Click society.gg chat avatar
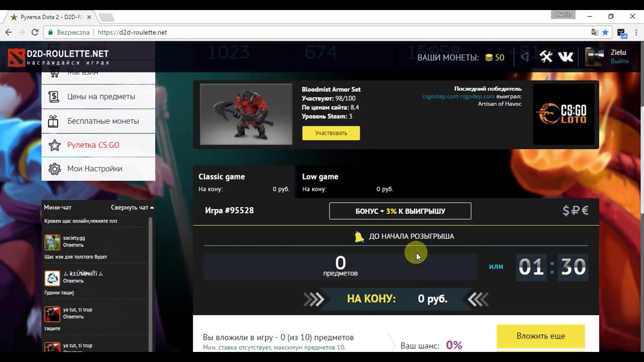This screenshot has width=644, height=362. [x=52, y=242]
